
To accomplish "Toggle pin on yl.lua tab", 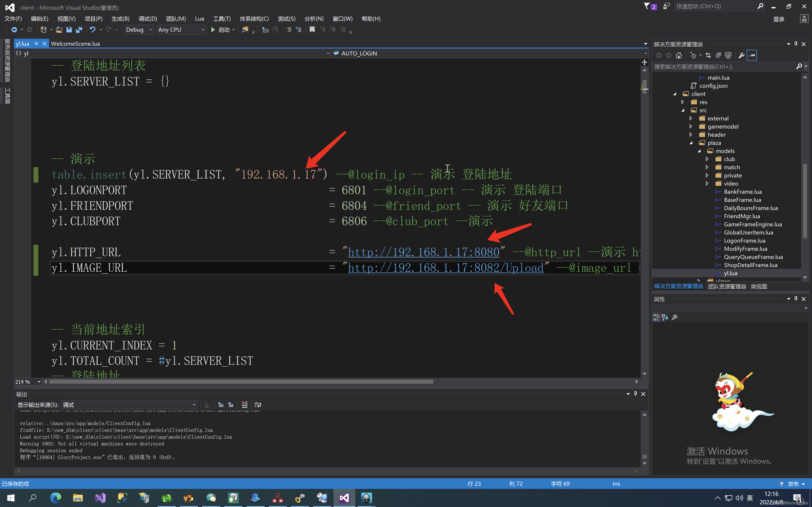I will [x=36, y=44].
